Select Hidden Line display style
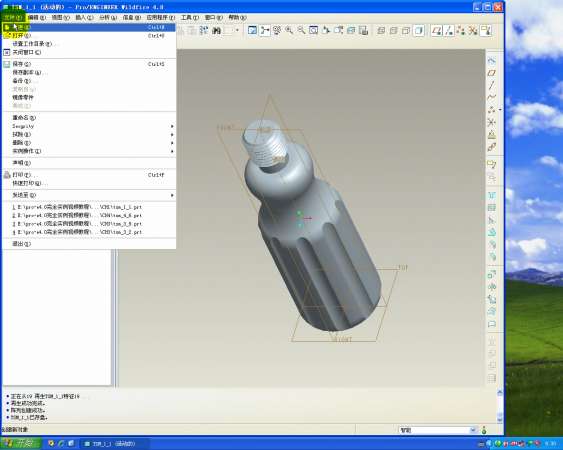563x450 pixels. (x=394, y=31)
